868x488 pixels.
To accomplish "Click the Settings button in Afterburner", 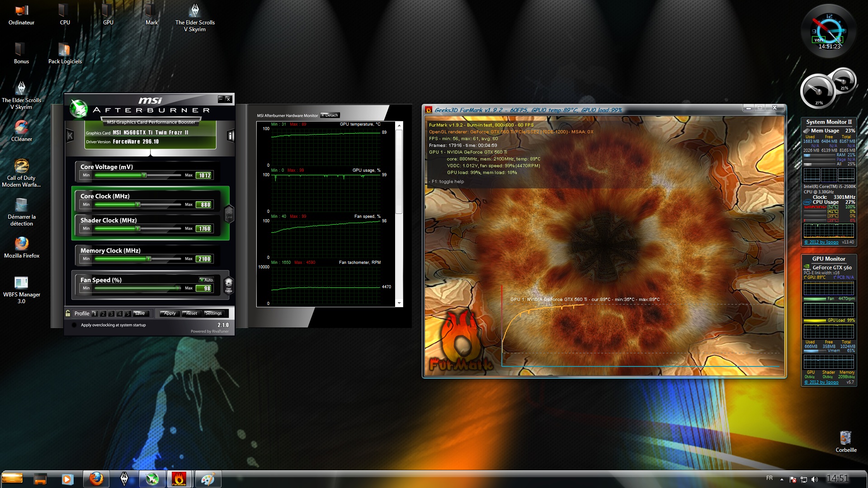I will tap(213, 313).
